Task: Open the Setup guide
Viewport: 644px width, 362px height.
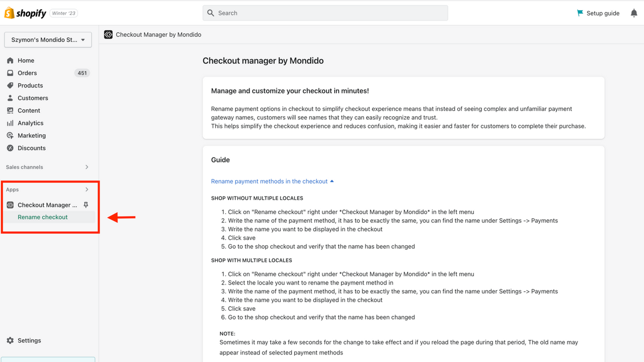Action: [x=598, y=13]
